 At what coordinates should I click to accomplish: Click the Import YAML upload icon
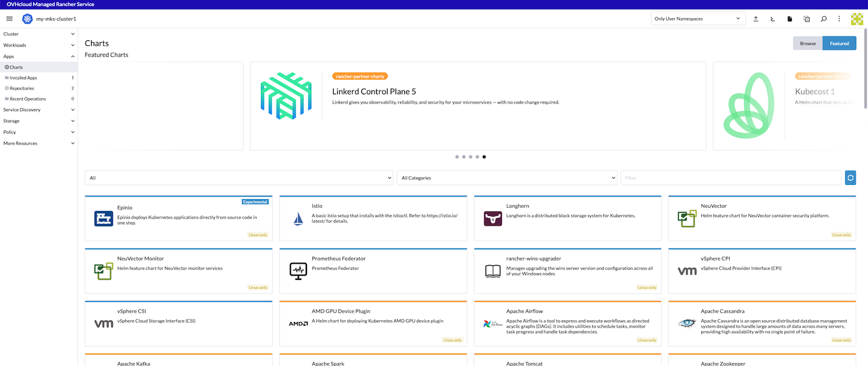tap(756, 19)
